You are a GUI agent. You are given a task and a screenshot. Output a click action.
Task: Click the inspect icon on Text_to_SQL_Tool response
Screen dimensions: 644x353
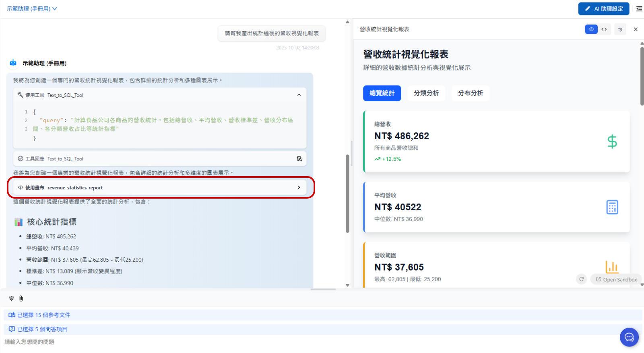pos(299,159)
